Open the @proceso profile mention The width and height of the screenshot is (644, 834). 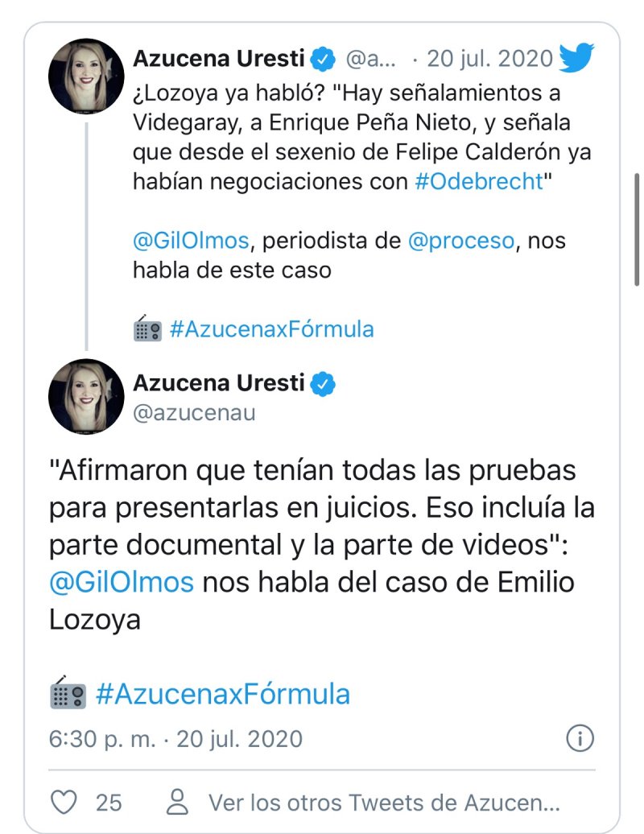coord(460,241)
